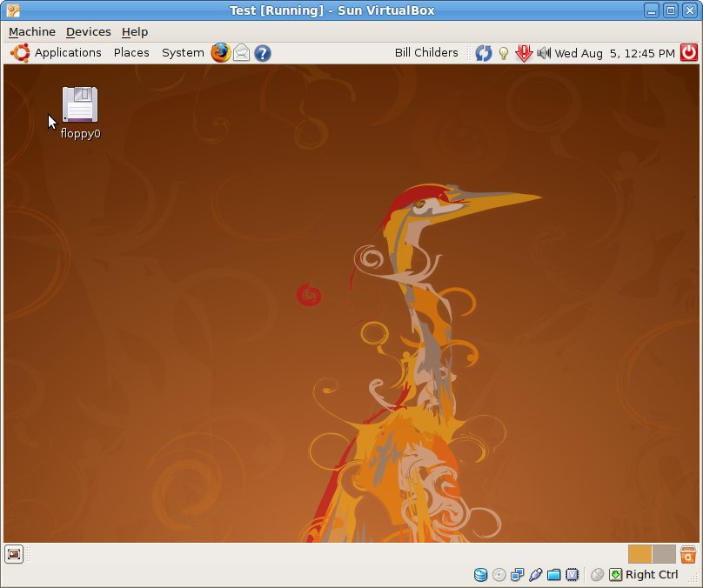
Task: Expand the Places menu
Action: click(x=131, y=53)
